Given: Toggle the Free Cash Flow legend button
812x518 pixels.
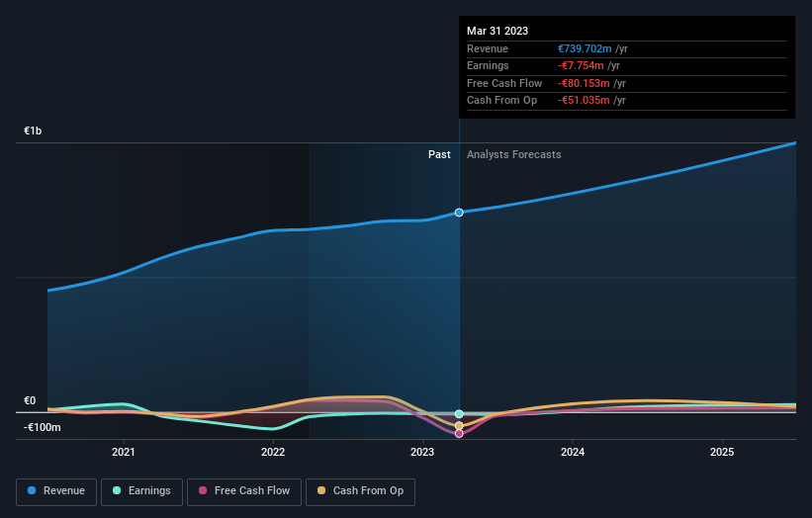Looking at the screenshot, I should click(244, 491).
